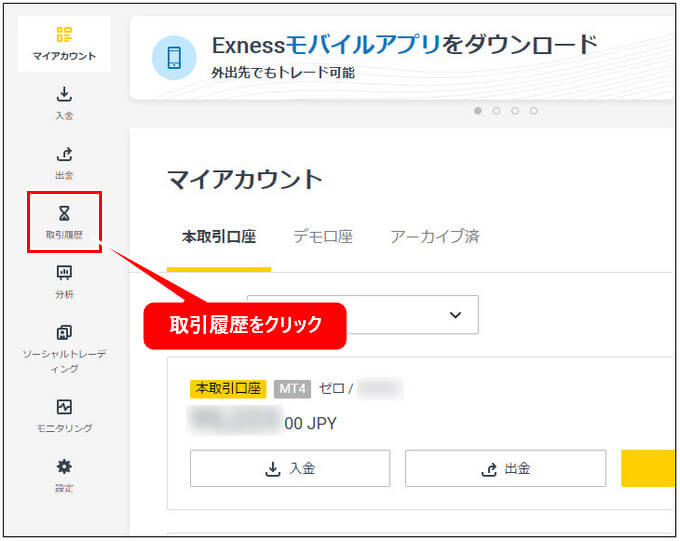The width and height of the screenshot is (680, 541).
Task: Click the MT4 badge on account
Action: tap(292, 389)
